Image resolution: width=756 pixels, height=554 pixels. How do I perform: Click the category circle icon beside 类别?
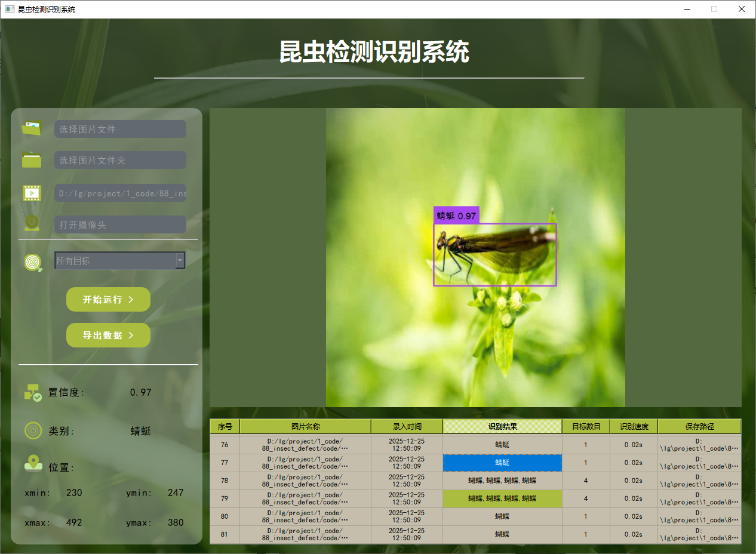pyautogui.click(x=33, y=430)
